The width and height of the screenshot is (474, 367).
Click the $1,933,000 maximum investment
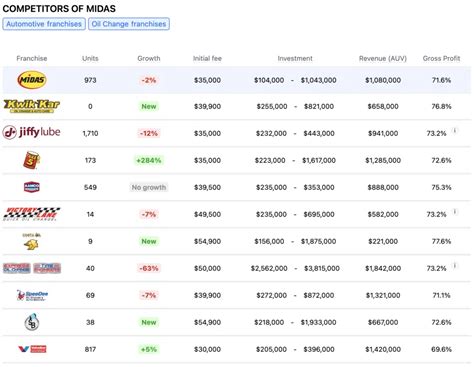tap(318, 322)
